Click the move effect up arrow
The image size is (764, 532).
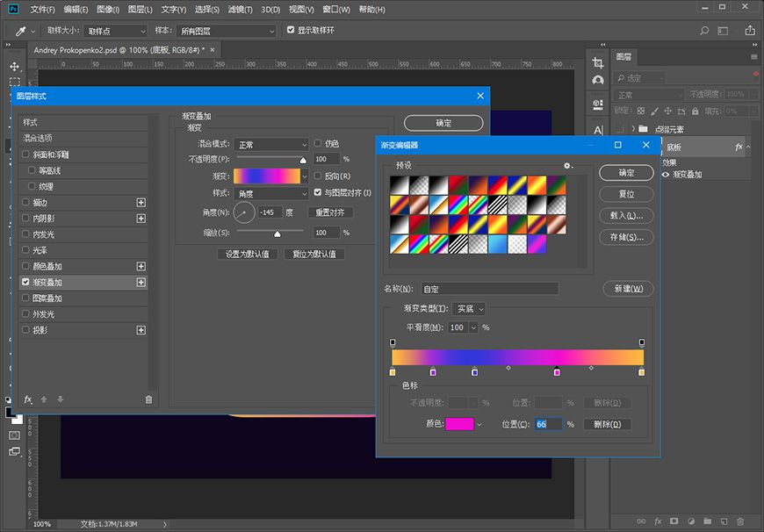click(x=44, y=399)
